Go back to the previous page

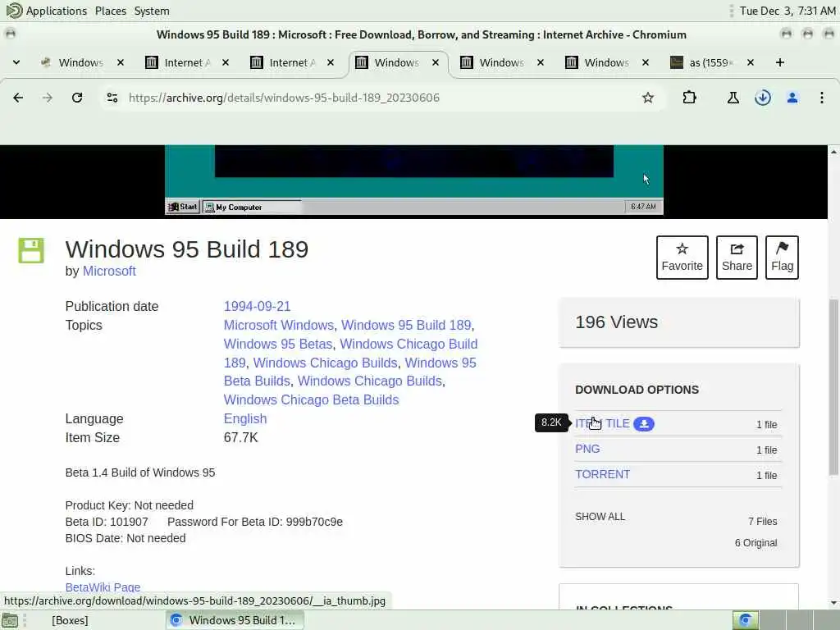click(18, 98)
